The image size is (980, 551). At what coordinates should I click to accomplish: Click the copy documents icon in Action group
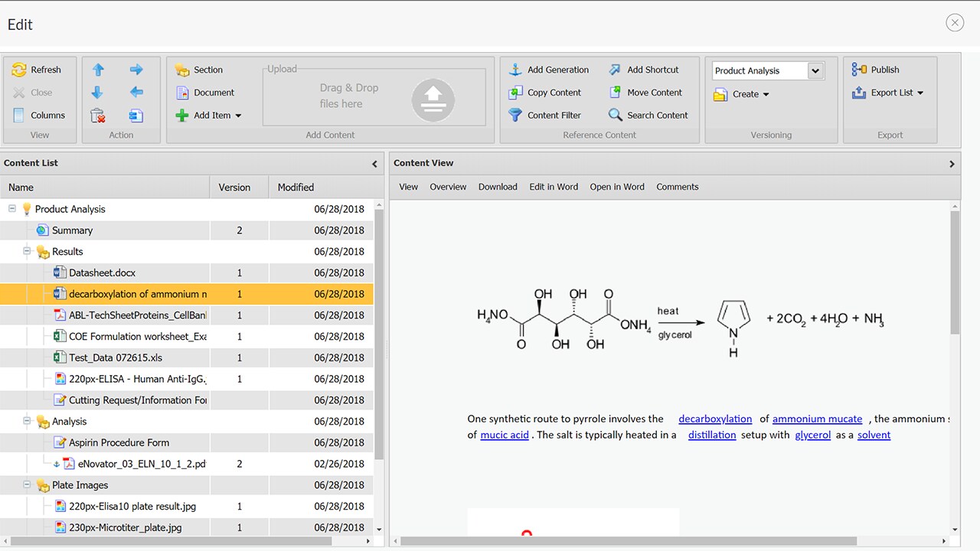pyautogui.click(x=136, y=116)
